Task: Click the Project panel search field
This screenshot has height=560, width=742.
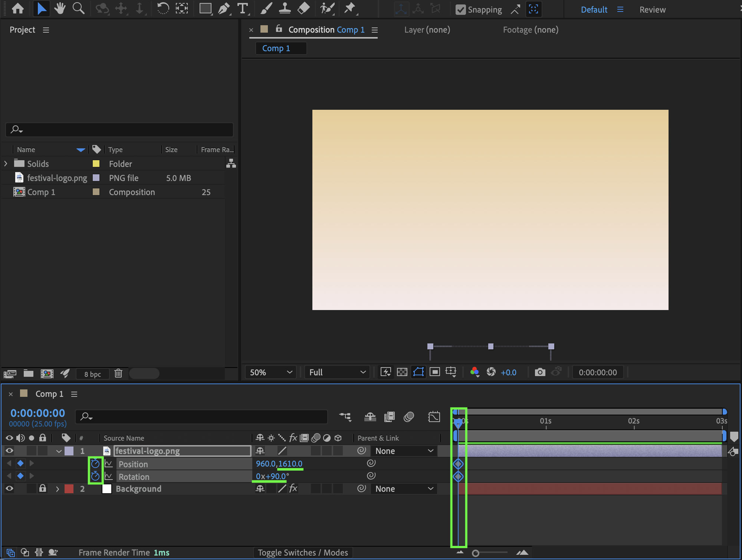Action: [119, 129]
